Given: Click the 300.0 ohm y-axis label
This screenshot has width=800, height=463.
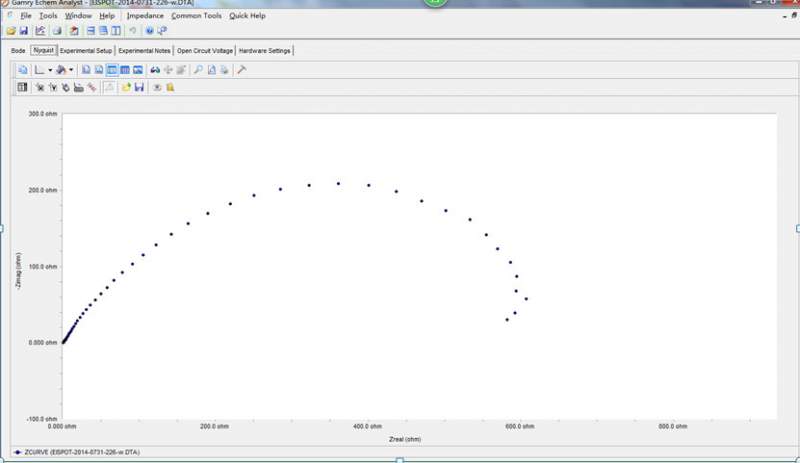Looking at the screenshot, I should (43, 113).
